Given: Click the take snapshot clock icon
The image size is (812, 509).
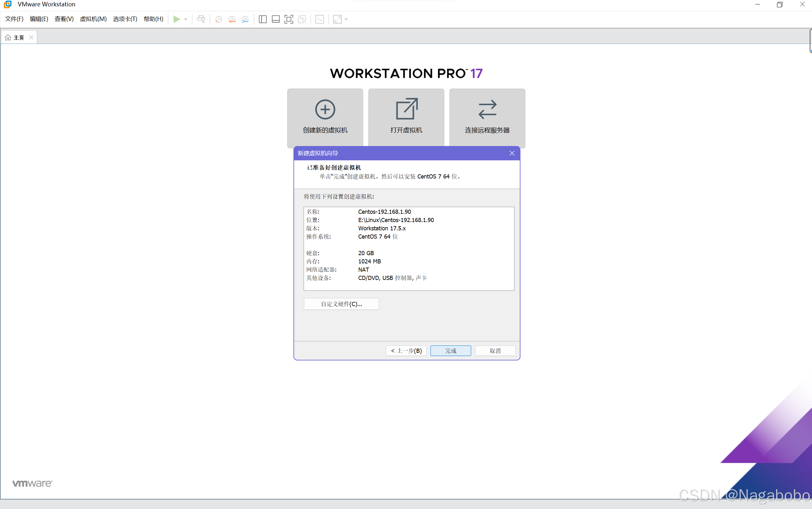Looking at the screenshot, I should pyautogui.click(x=219, y=19).
